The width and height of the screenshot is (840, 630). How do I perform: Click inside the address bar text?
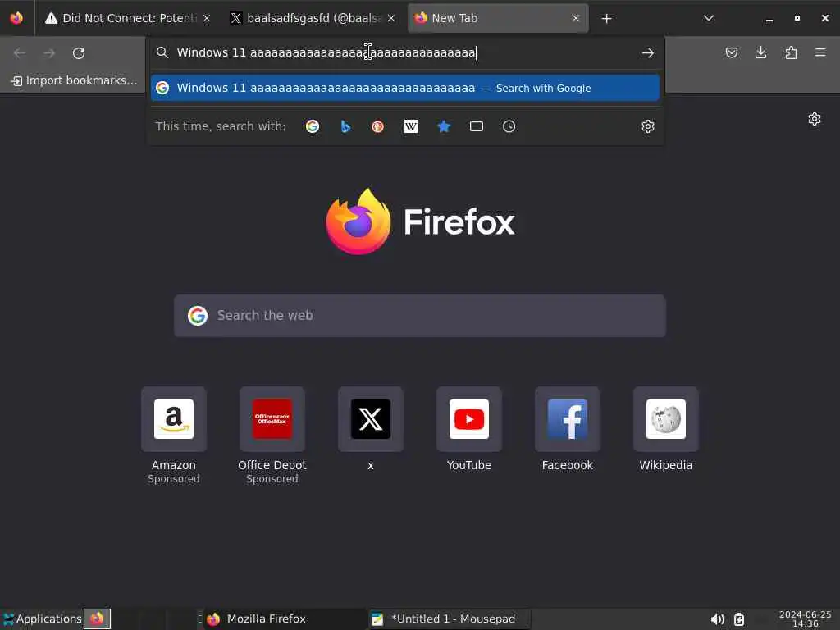[326, 52]
